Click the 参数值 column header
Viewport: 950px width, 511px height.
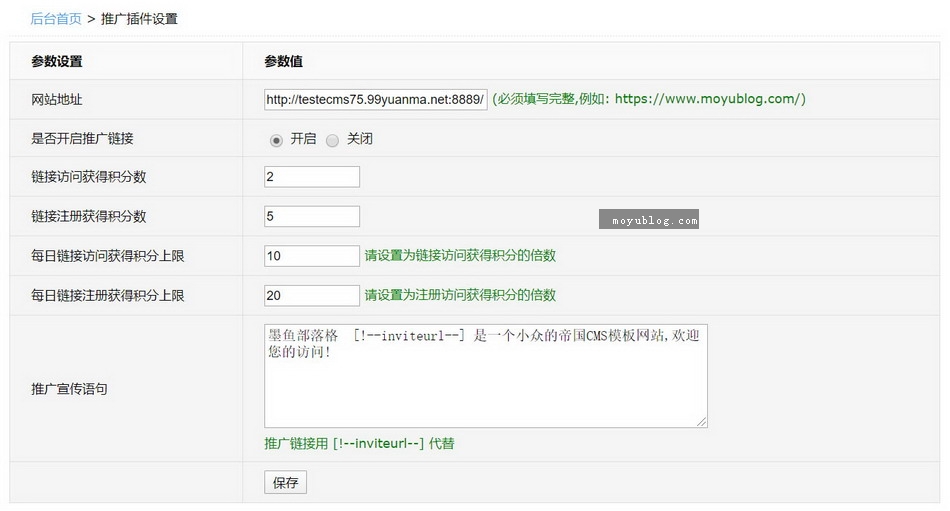click(x=283, y=61)
